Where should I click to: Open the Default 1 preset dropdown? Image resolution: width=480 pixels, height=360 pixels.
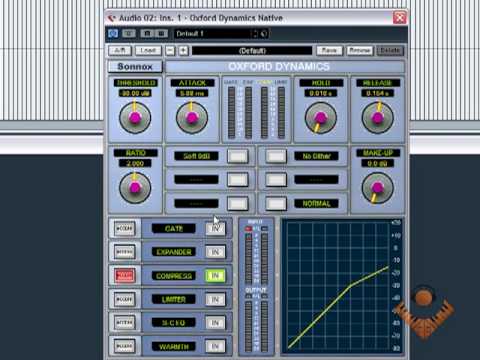click(212, 34)
